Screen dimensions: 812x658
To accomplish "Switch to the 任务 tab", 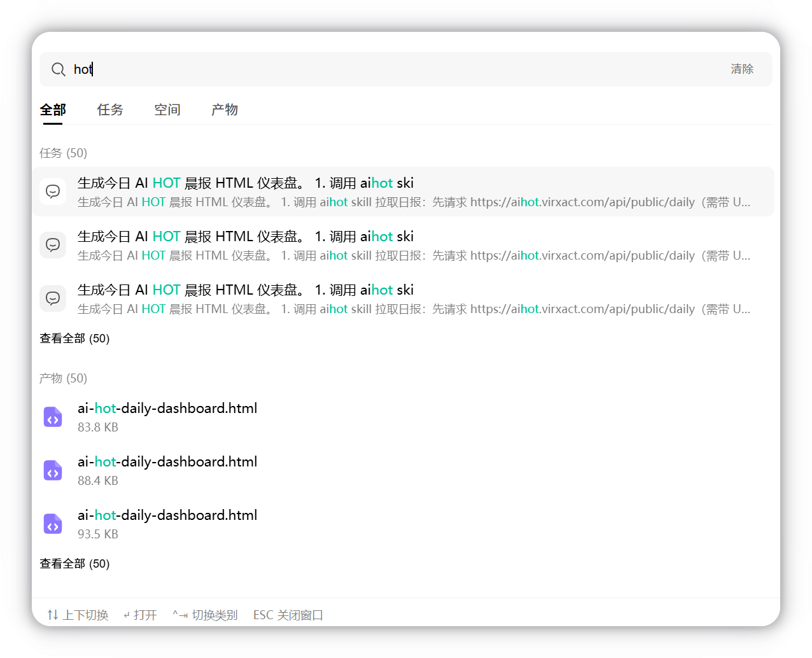I will (x=110, y=109).
